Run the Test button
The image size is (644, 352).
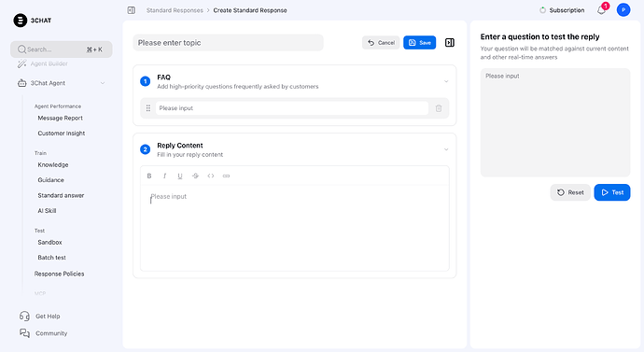pos(612,192)
